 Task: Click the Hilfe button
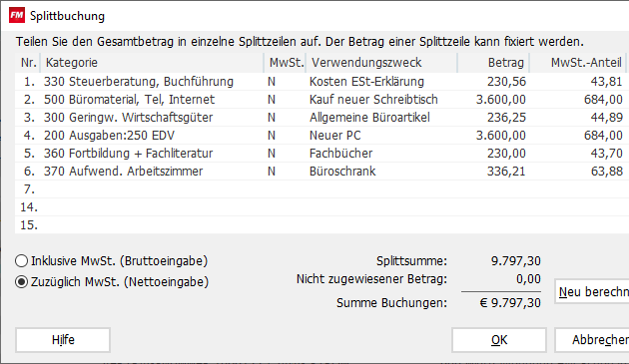coord(63,340)
